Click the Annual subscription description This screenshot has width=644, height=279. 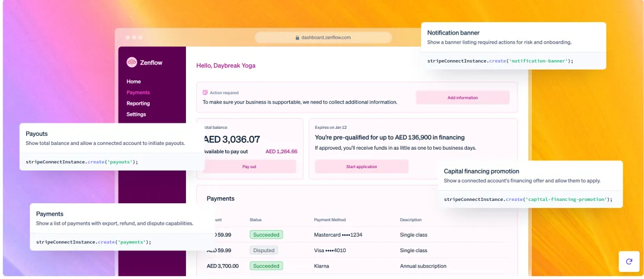(423, 266)
